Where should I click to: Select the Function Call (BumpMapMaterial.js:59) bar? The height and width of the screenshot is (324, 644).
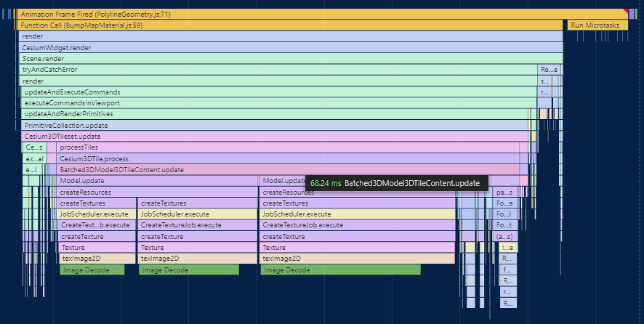[x=290, y=25]
